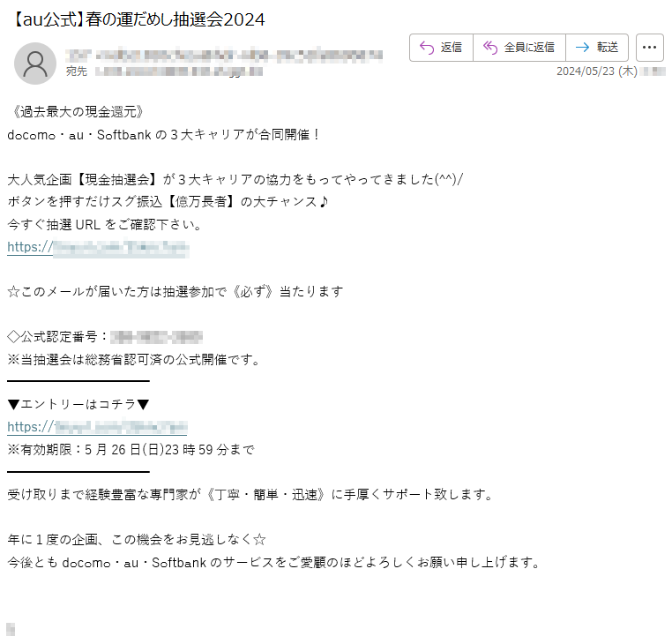Image resolution: width=672 pixels, height=644 pixels.
Task: Click the ※有効期限 expiration date line
Action: coord(131,450)
